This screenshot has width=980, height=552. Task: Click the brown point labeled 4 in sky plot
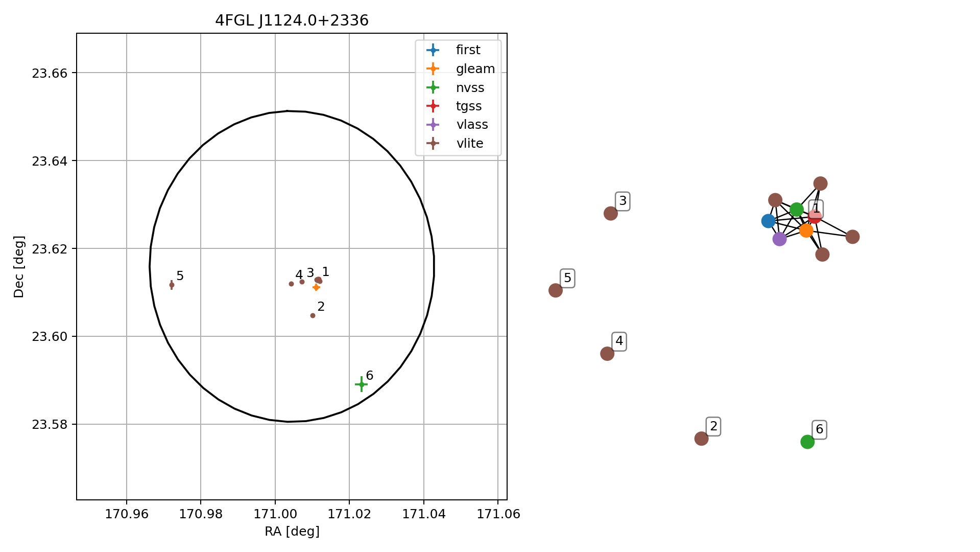click(291, 284)
